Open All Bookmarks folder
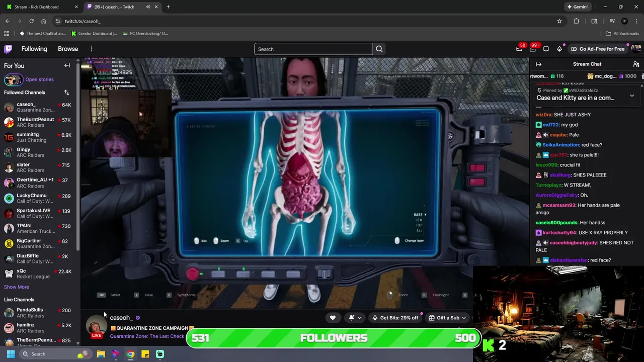644x362 pixels. pos(622,34)
